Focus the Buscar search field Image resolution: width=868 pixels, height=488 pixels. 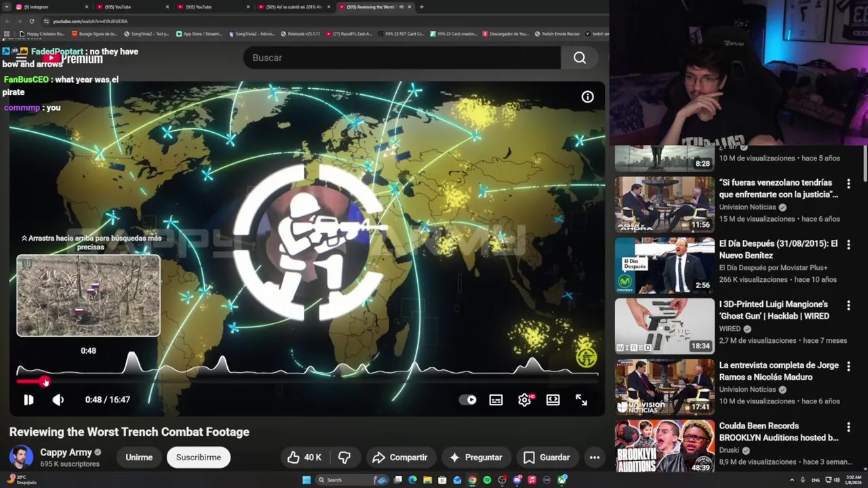tap(402, 58)
